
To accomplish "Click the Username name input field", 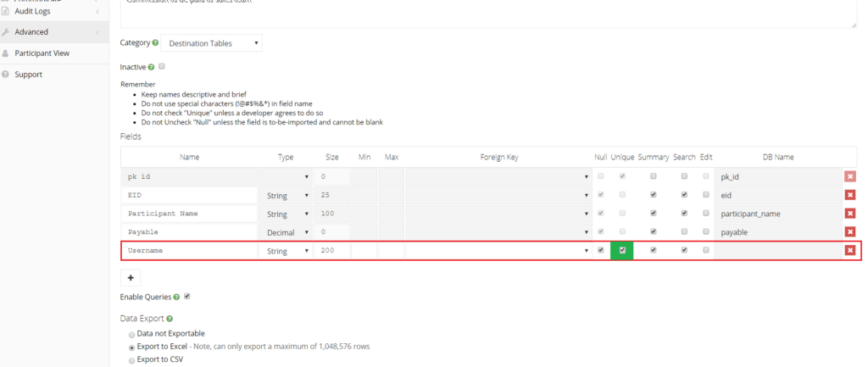I will point(189,251).
